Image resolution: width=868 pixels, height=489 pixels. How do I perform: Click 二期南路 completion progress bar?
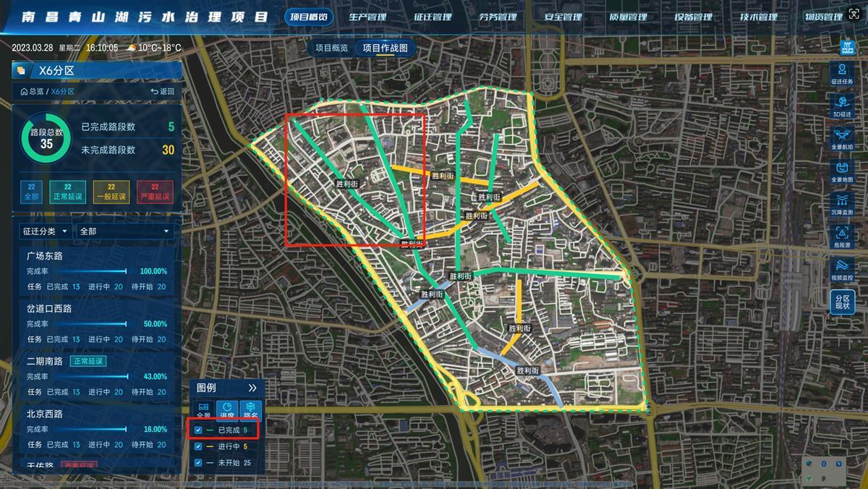90,376
